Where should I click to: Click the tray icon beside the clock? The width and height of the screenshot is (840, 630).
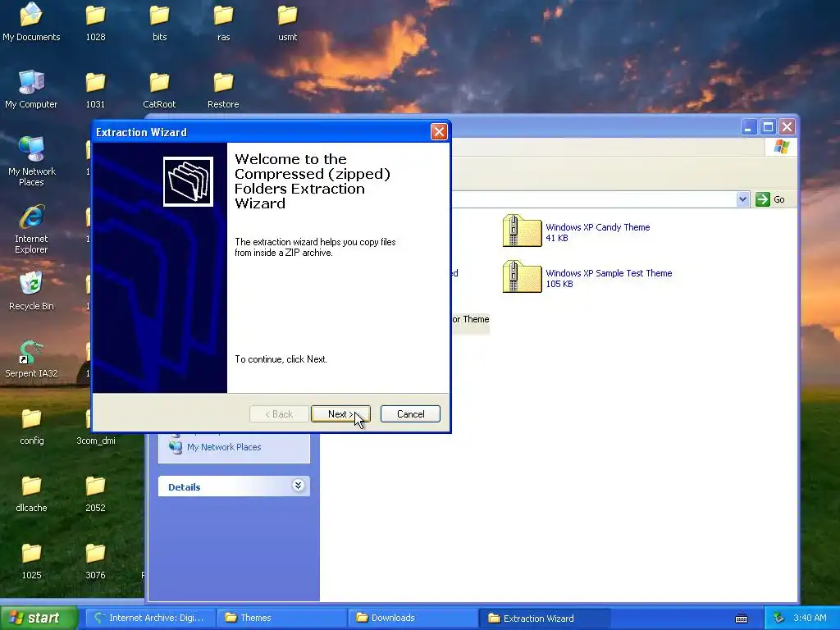pos(778,618)
